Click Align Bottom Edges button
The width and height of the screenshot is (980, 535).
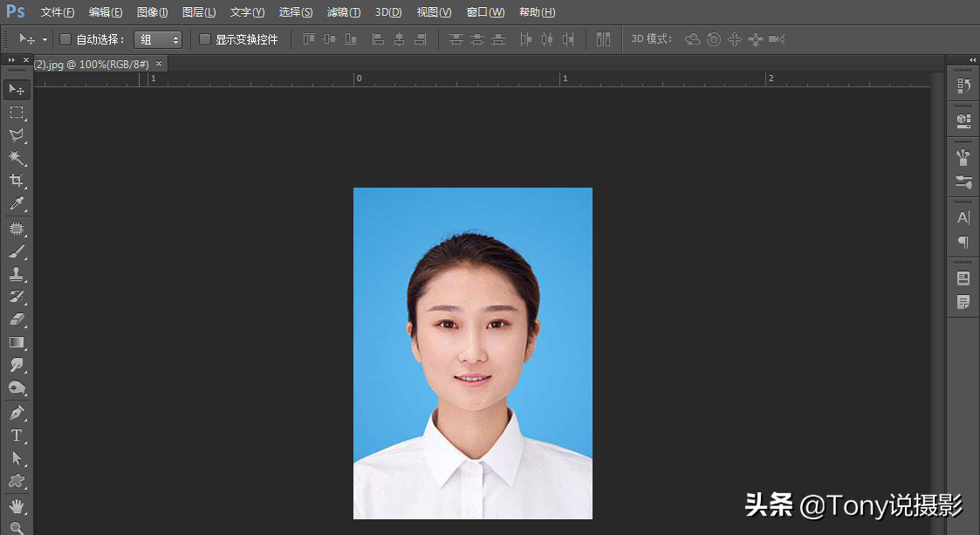coord(351,39)
